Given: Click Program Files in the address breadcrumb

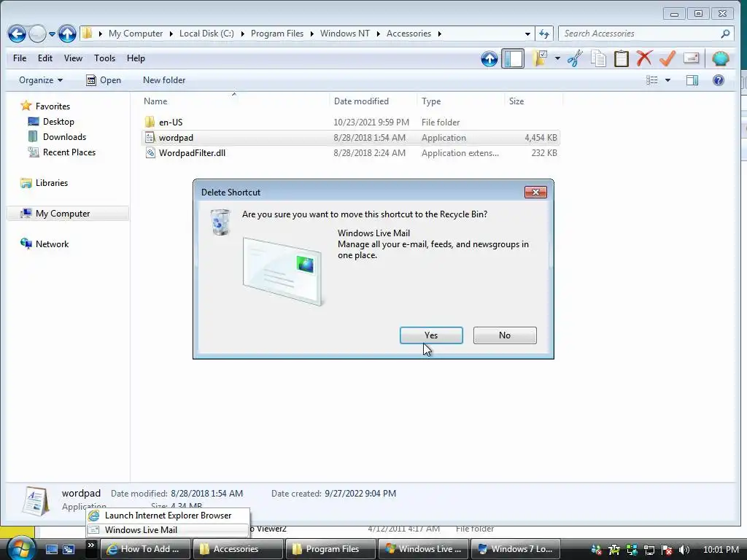Looking at the screenshot, I should [277, 34].
